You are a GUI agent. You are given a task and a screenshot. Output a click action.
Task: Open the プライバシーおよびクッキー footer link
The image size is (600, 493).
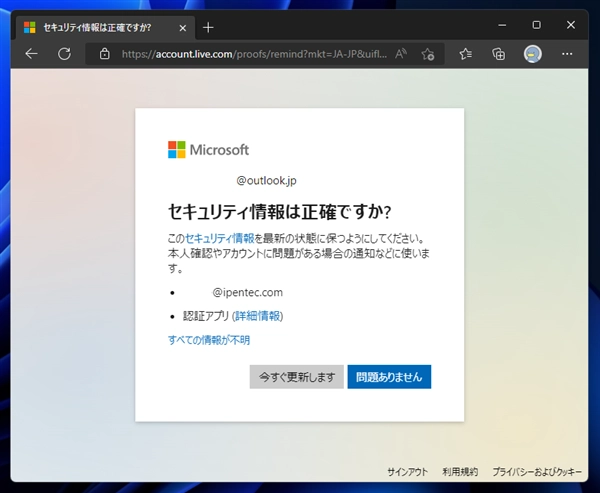tap(536, 472)
